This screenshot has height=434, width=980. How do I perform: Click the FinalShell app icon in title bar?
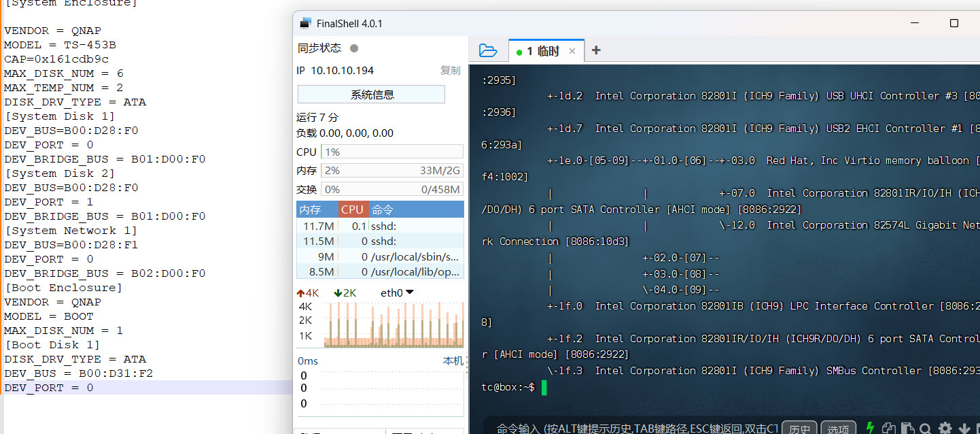305,23
